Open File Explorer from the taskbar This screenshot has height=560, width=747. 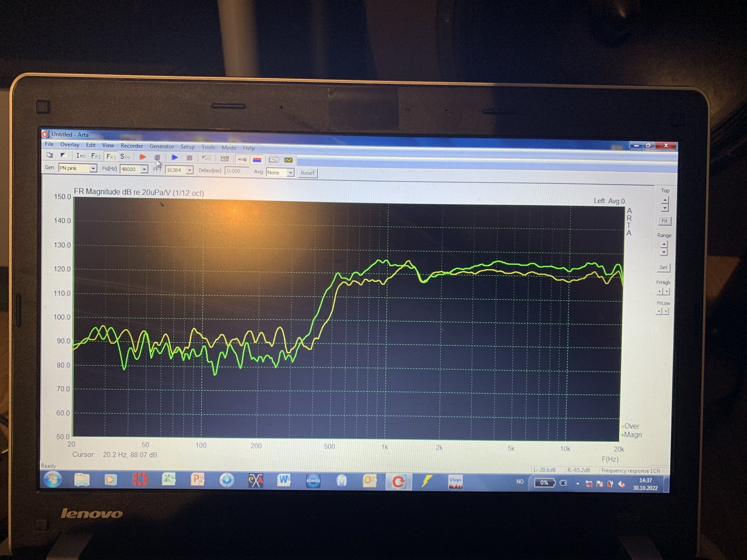click(82, 480)
